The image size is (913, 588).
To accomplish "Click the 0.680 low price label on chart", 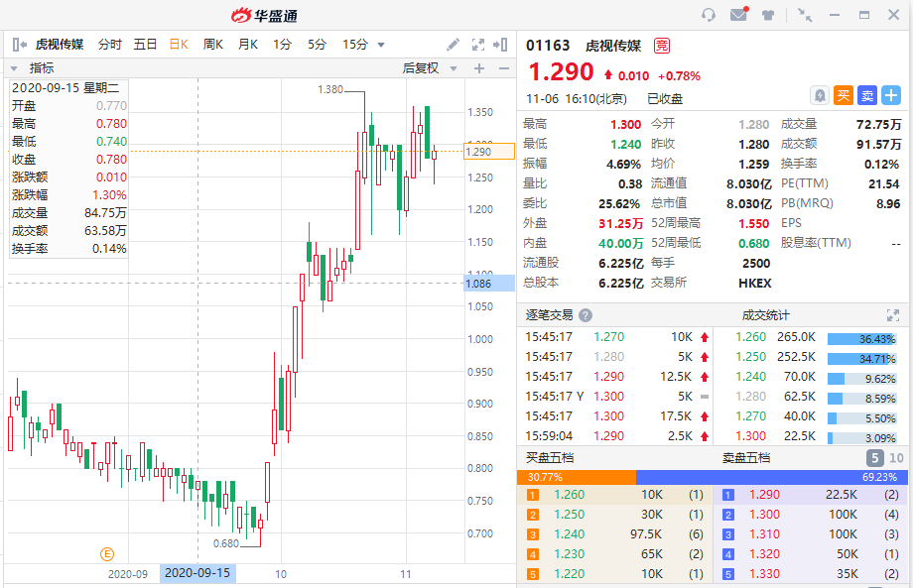I will click(226, 543).
